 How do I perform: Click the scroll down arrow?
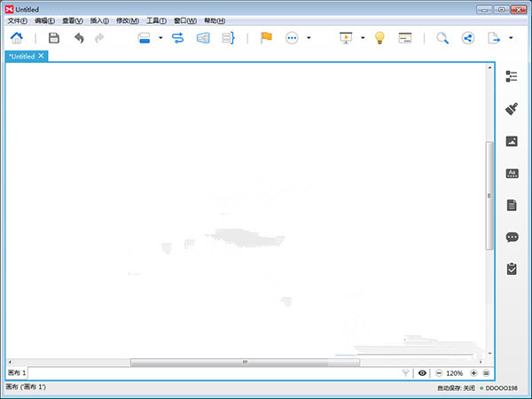(x=489, y=353)
